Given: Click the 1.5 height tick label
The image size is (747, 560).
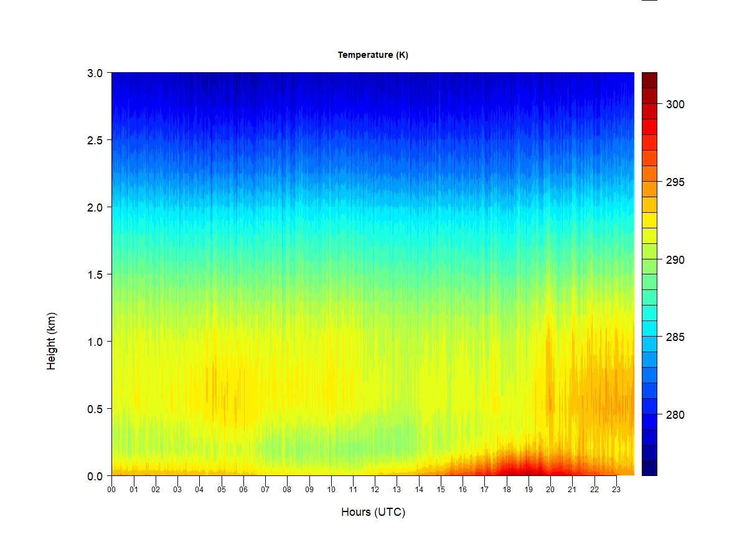Looking at the screenshot, I should coord(95,274).
